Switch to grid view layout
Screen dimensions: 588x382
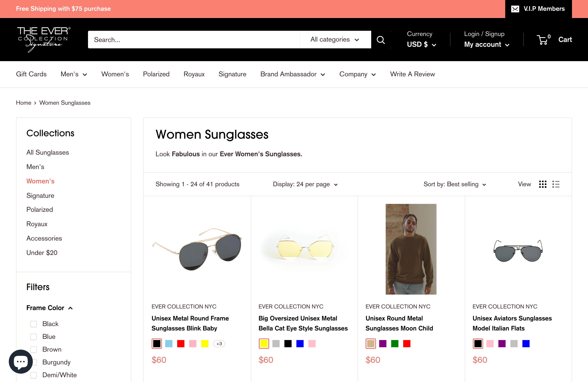543,184
